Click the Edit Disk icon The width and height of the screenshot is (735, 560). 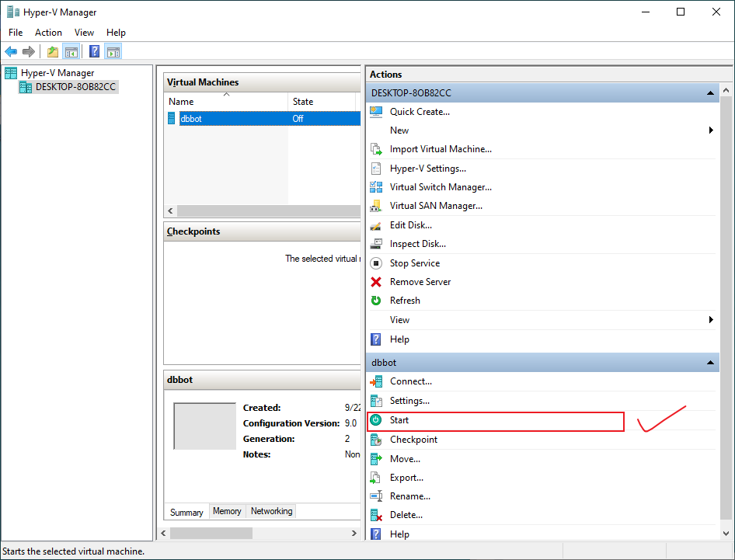(376, 225)
